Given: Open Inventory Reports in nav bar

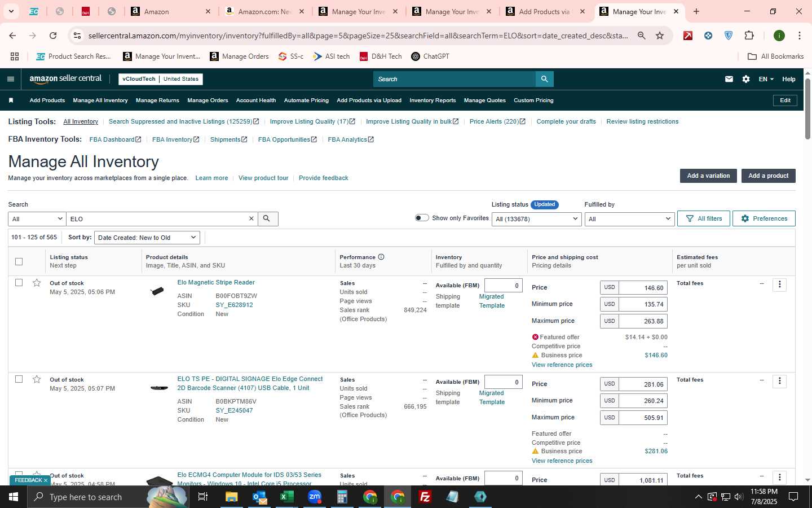Looking at the screenshot, I should 433,100.
